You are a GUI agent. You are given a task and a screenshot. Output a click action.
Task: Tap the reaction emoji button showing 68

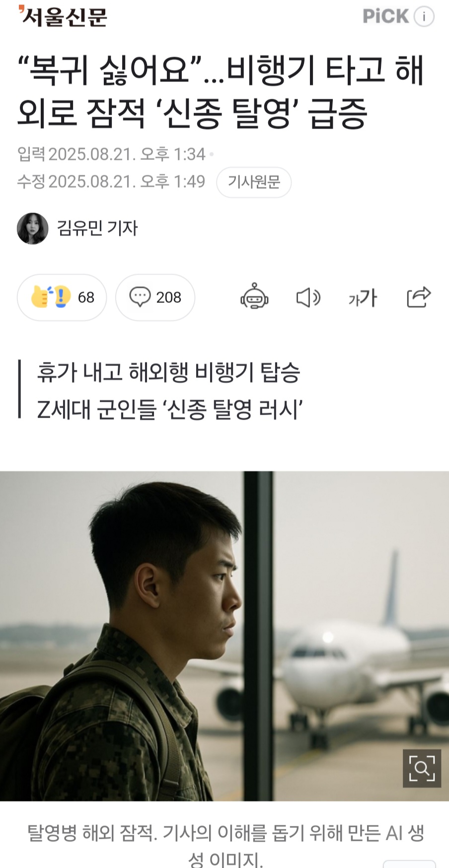point(62,297)
